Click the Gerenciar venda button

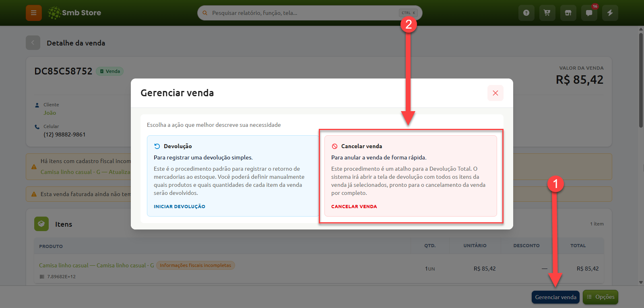555,297
